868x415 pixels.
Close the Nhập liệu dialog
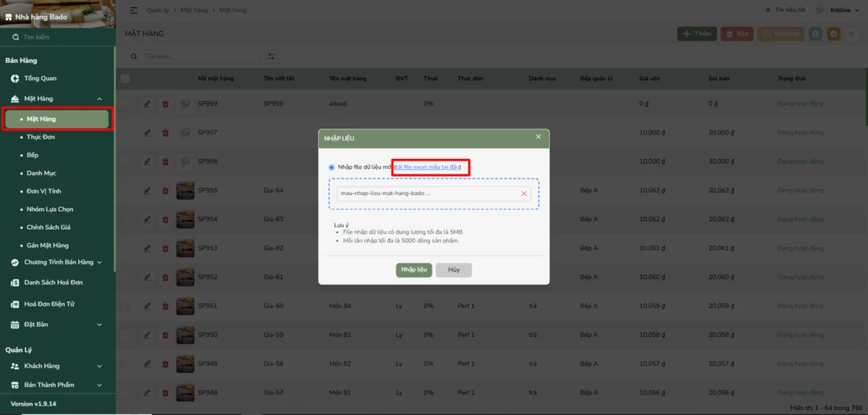click(538, 137)
